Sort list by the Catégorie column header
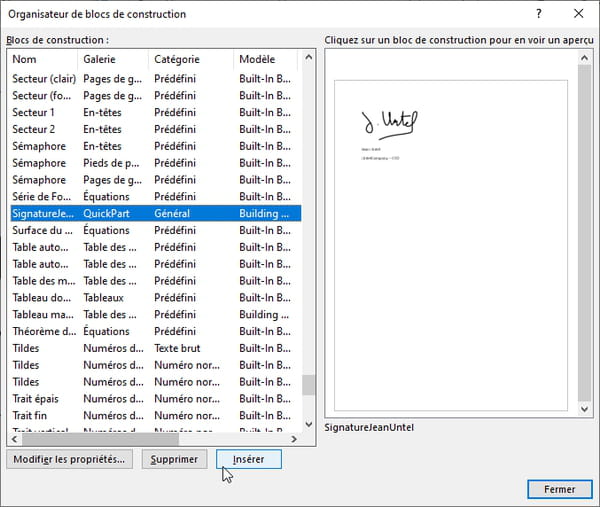 point(191,59)
